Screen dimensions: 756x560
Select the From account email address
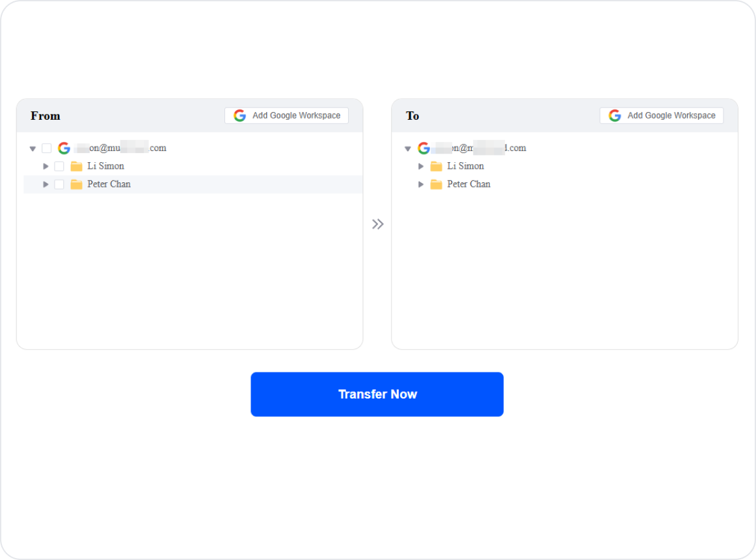tap(122, 148)
